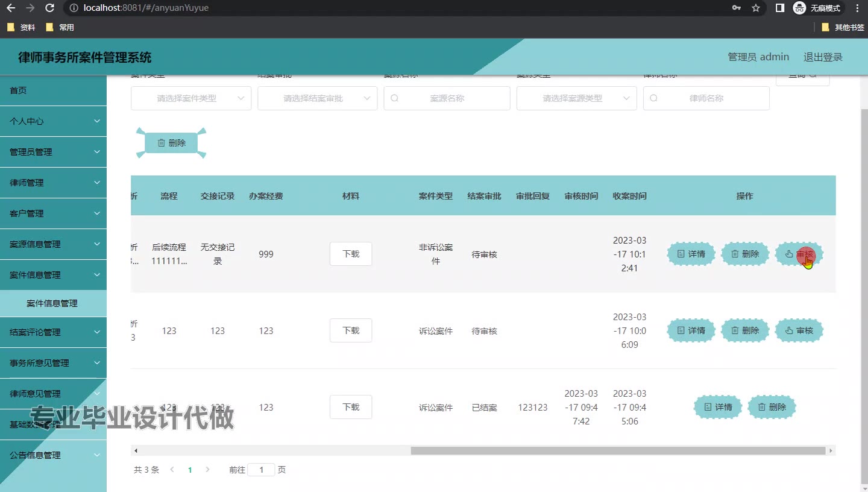
Task: Open the saved passwords key icon
Action: [737, 8]
